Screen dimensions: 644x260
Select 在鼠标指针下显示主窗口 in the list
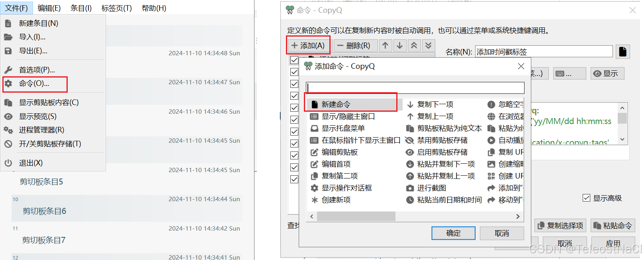(355, 140)
